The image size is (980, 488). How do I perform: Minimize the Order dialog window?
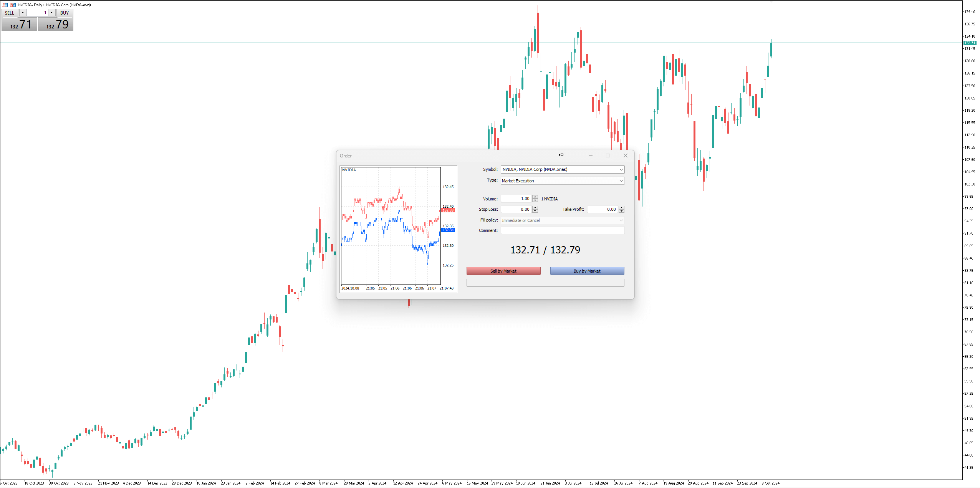590,155
